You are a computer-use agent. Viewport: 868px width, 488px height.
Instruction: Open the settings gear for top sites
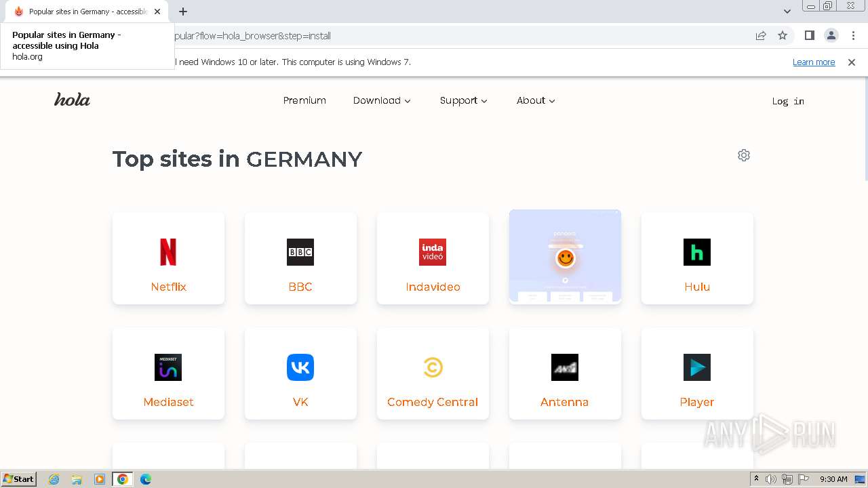tap(744, 155)
